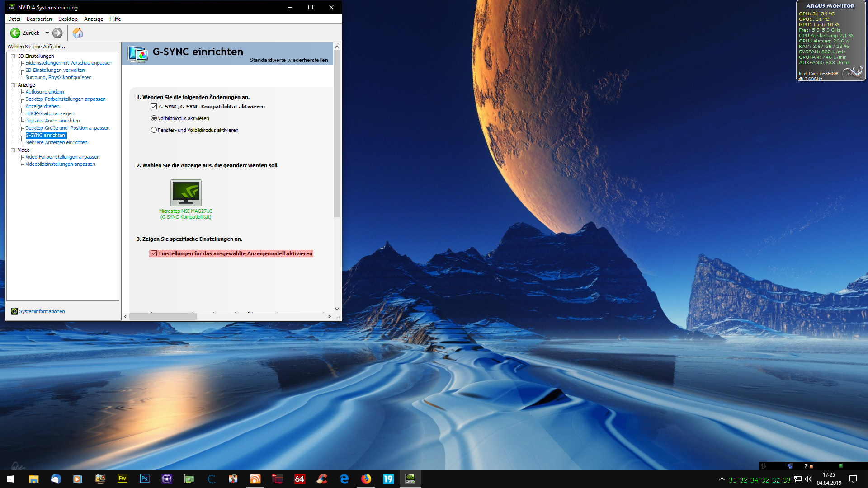Click the Systeminformationen link

tap(42, 311)
